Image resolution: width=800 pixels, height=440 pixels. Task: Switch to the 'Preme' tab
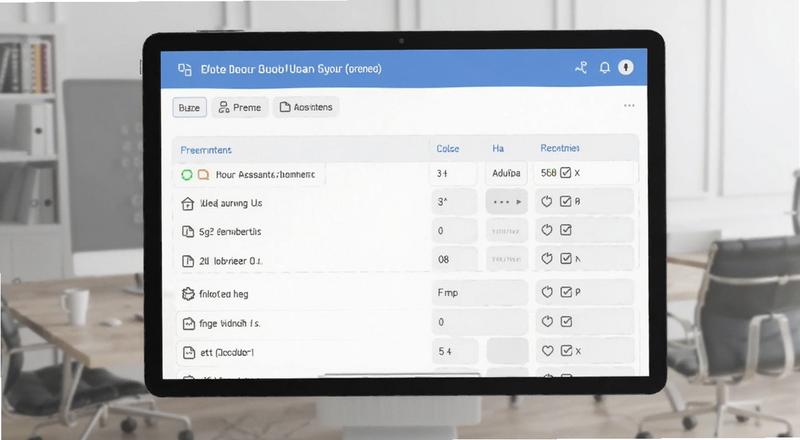[x=240, y=107]
